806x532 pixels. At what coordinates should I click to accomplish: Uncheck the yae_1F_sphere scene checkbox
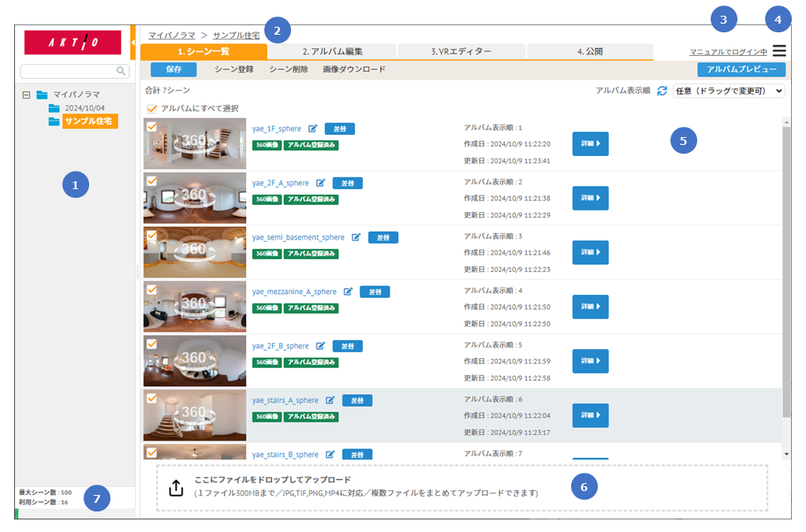[151, 126]
